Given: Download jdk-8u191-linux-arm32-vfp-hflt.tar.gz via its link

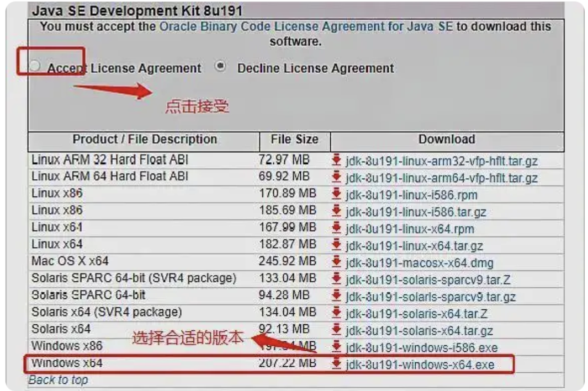Looking at the screenshot, I should 442,161.
